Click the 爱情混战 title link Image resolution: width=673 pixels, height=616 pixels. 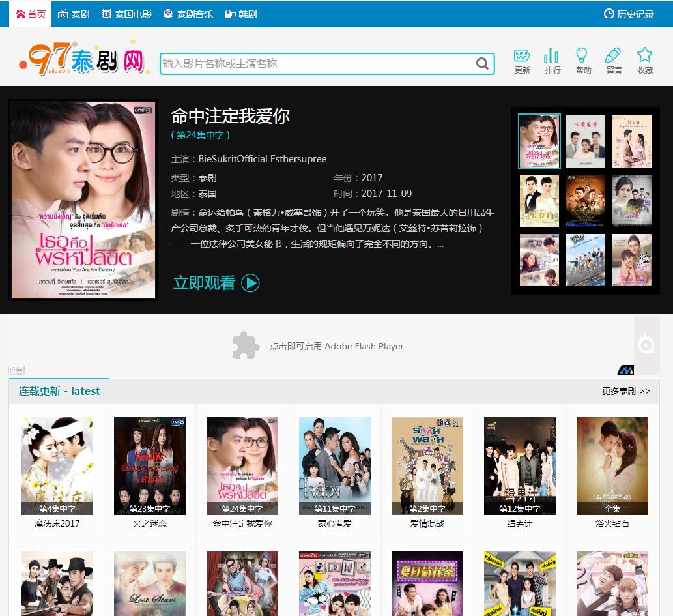pos(427,523)
